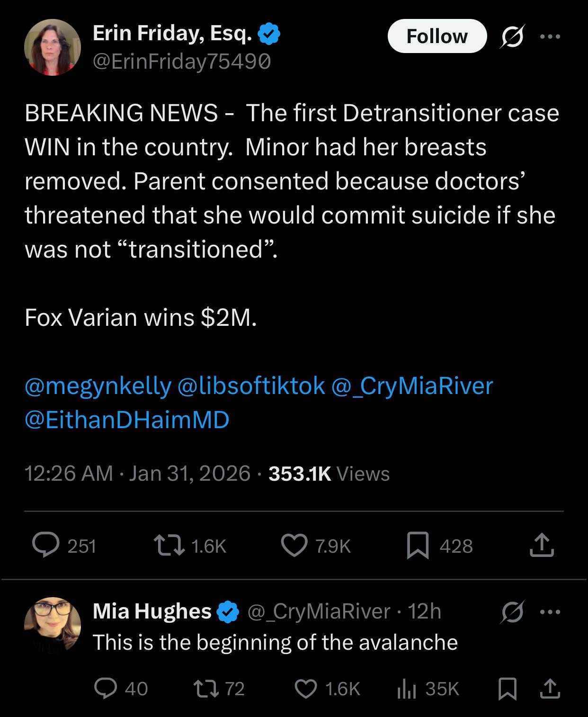The height and width of the screenshot is (717, 588).
Task: Repost Mia Hughes' reply
Action: coord(205,688)
